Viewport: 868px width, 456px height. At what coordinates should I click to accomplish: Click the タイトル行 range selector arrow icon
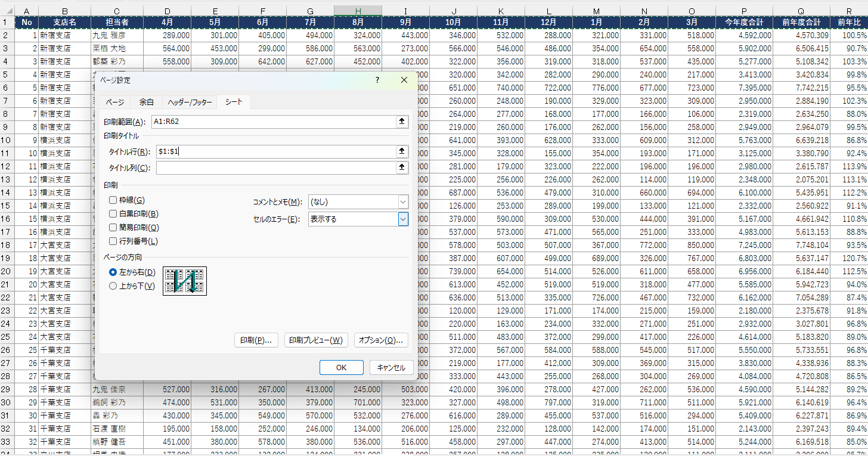point(402,151)
